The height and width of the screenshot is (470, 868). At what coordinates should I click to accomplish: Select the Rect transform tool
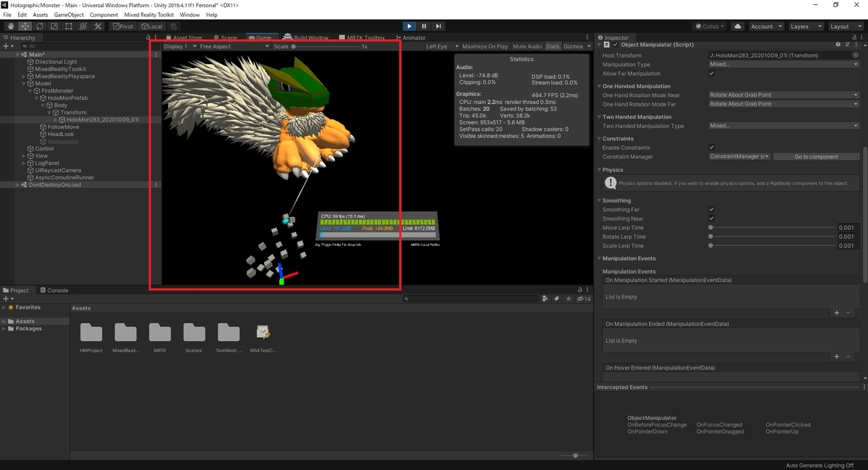(68, 26)
